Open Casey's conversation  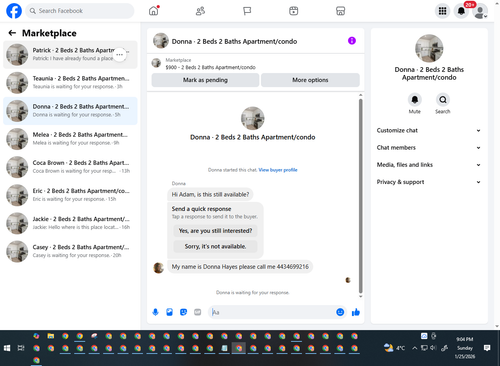pos(70,251)
